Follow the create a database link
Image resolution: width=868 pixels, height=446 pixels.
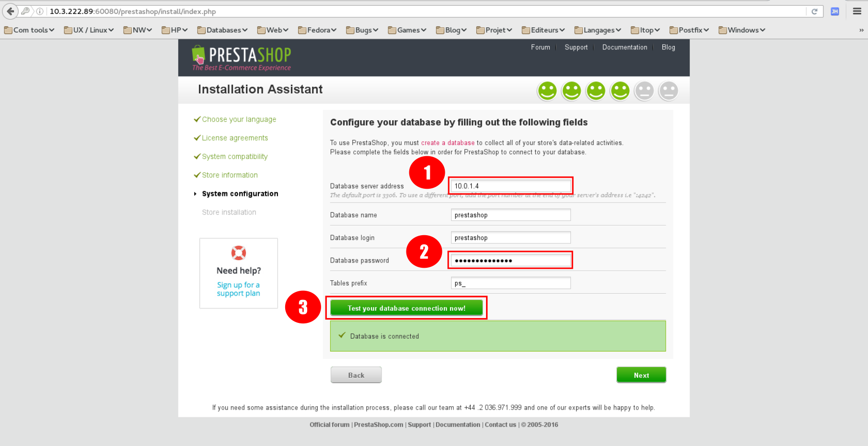(448, 143)
